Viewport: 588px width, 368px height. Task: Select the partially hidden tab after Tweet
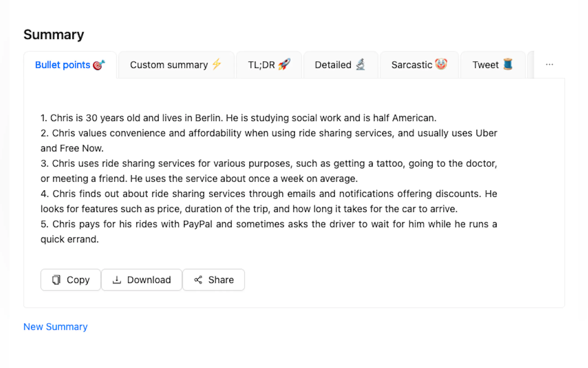[530, 65]
